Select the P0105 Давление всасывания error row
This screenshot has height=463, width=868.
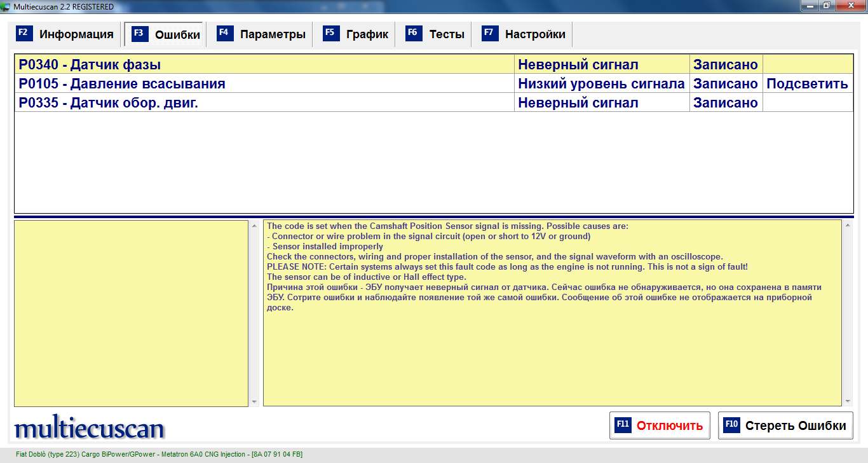254,83
